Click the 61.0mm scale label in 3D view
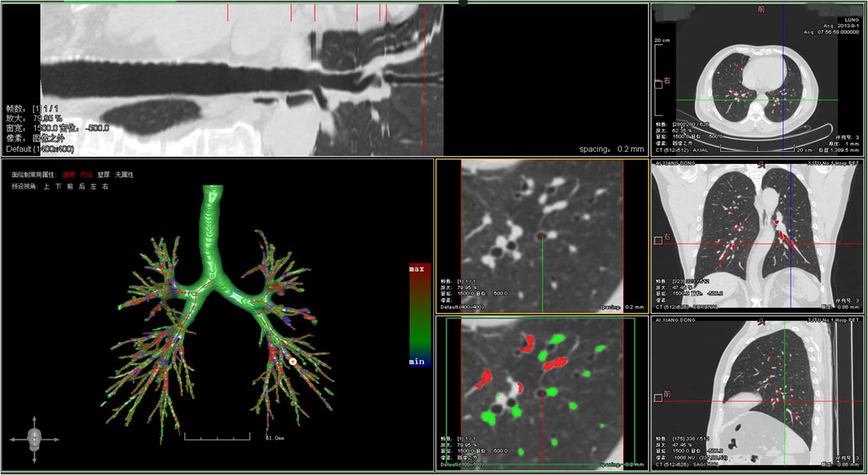This screenshot has width=868, height=475. tap(275, 438)
